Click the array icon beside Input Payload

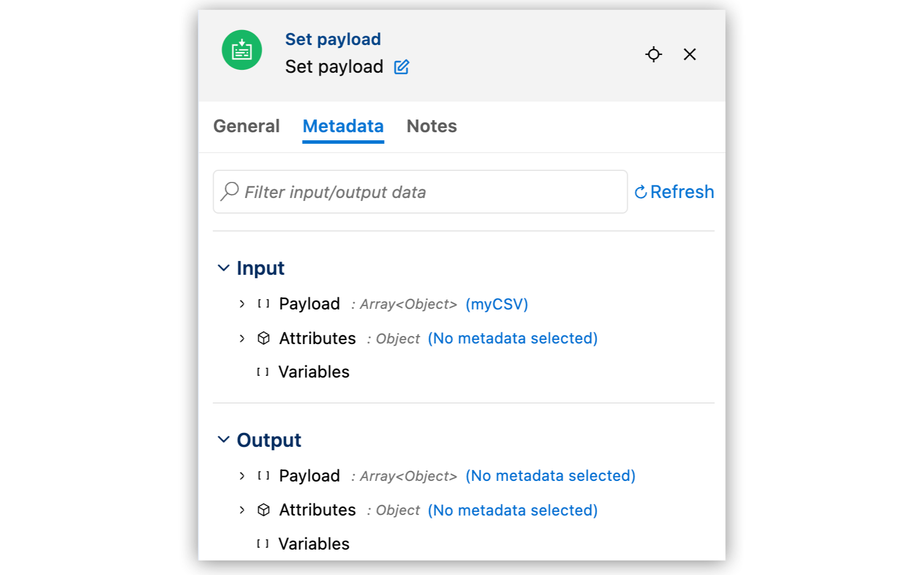263,304
